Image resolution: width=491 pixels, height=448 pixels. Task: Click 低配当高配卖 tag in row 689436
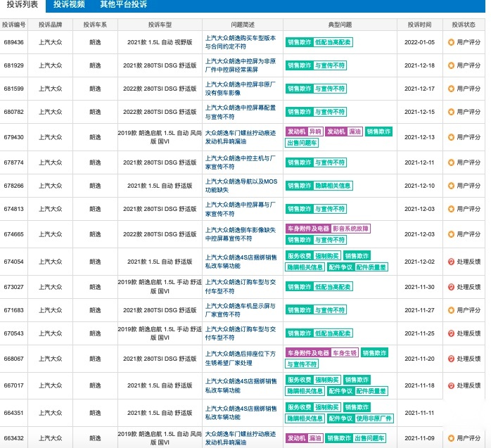tap(333, 42)
